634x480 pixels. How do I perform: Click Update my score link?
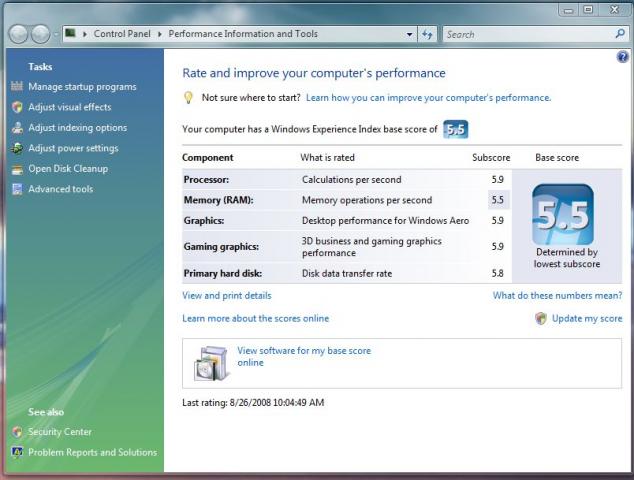tap(587, 318)
